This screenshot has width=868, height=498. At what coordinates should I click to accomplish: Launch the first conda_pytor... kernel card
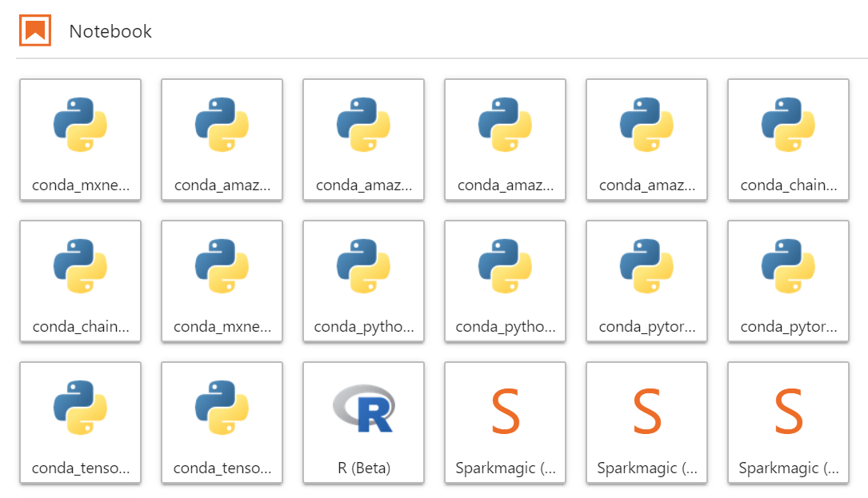[x=647, y=281]
